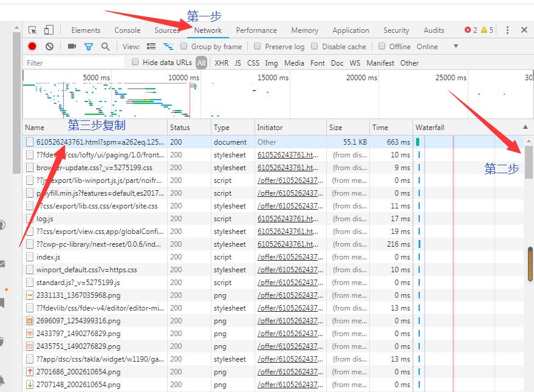Click the inspect element picker icon

(x=33, y=30)
